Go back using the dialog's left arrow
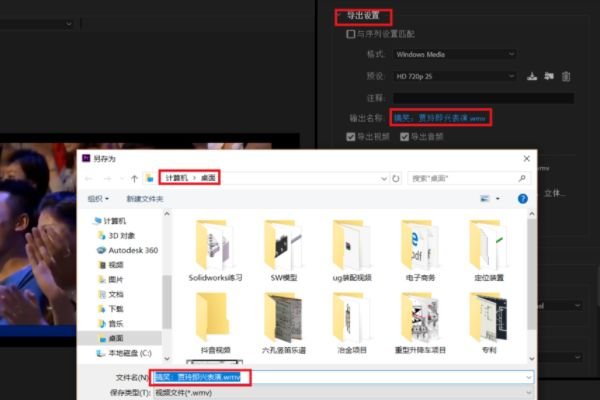The width and height of the screenshot is (600, 400). click(89, 178)
